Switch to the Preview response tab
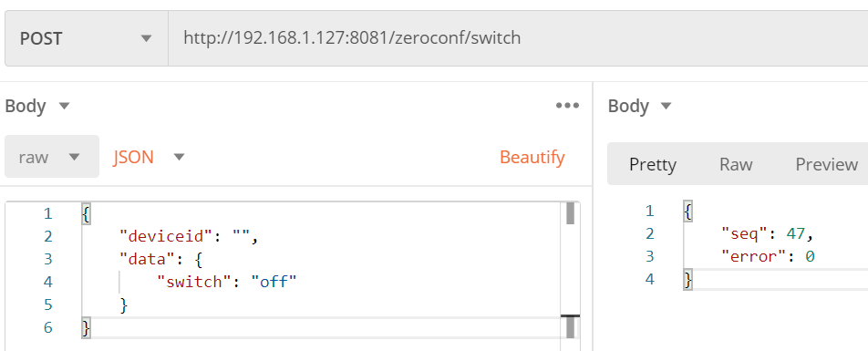 tap(826, 164)
